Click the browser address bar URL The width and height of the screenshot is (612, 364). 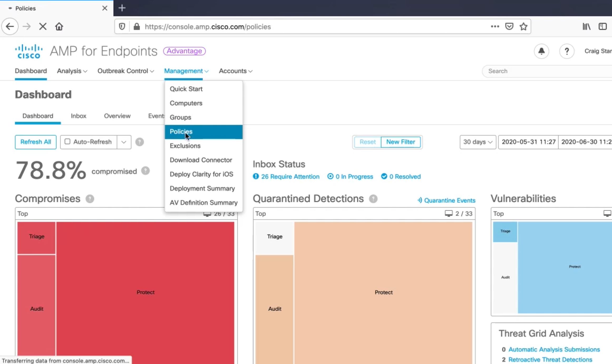(208, 27)
